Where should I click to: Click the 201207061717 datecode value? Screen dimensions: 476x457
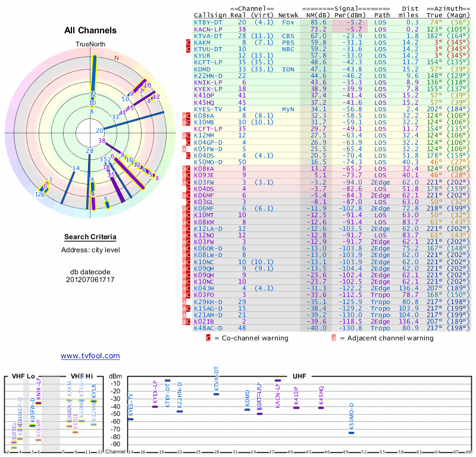tap(90, 280)
